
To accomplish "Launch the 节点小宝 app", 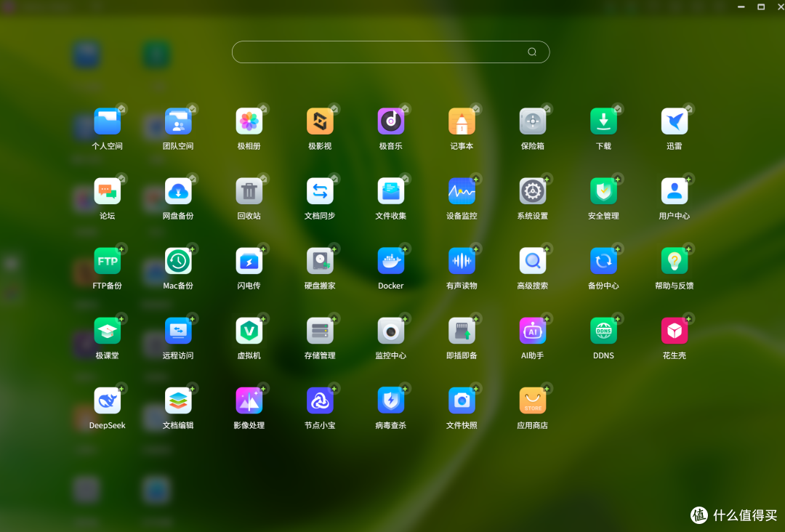I will (320, 401).
